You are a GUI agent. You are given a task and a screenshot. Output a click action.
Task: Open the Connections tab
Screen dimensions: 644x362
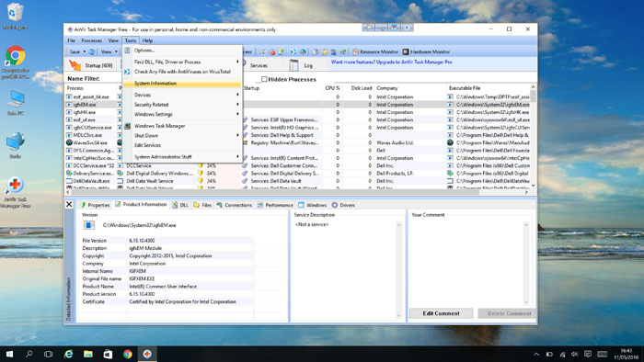235,205
